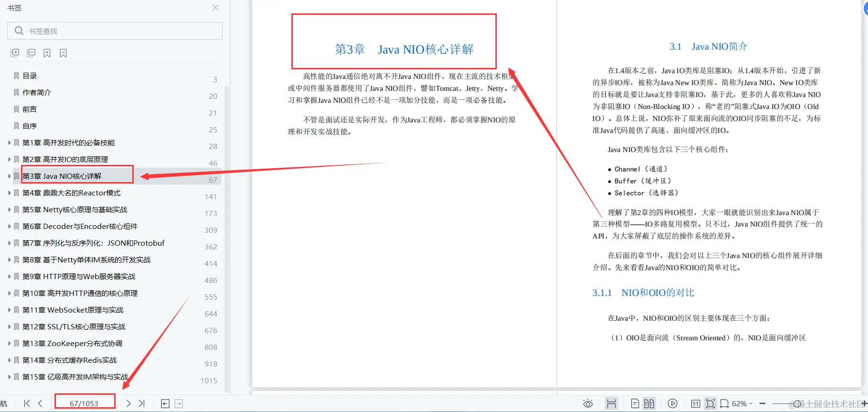The height and width of the screenshot is (412, 868).
Task: Expand 第3章 Java NIO核心详解 node
Action: pos(9,176)
